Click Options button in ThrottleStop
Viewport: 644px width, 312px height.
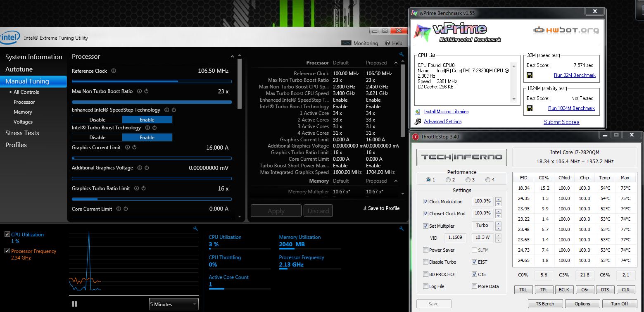coord(582,304)
